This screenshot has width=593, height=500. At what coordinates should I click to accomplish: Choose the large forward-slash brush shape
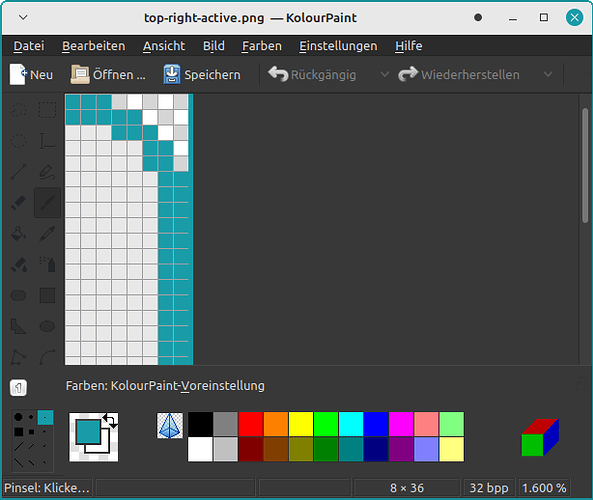pos(19,447)
